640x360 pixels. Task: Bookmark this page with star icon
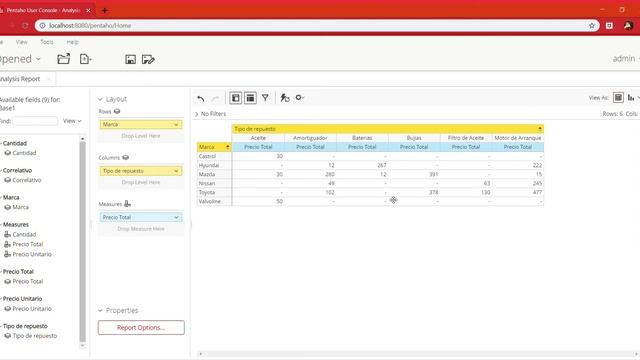(592, 25)
